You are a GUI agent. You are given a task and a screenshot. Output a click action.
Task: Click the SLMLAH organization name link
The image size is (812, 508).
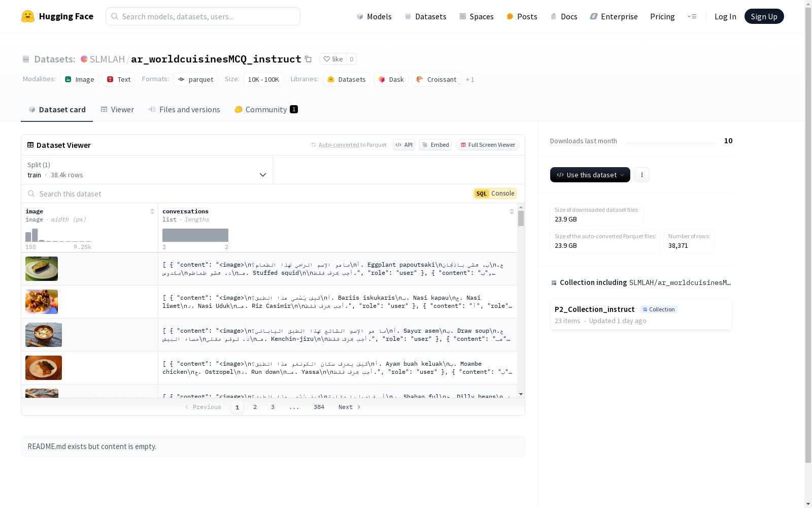[107, 59]
